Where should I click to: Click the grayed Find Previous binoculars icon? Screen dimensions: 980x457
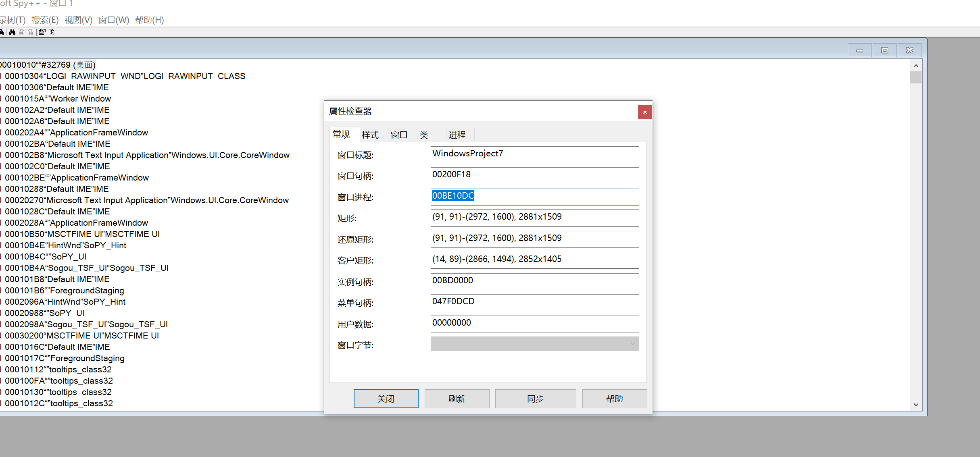click(x=31, y=32)
